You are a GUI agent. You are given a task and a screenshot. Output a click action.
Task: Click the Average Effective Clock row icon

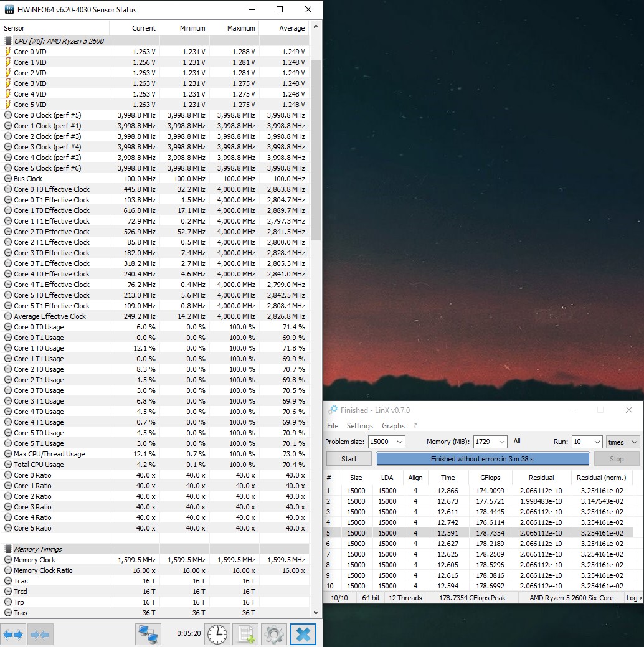[x=8, y=316]
